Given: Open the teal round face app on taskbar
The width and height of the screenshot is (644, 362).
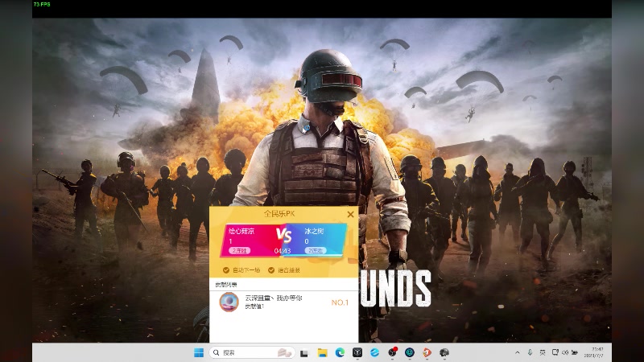Looking at the screenshot, I should 410,352.
